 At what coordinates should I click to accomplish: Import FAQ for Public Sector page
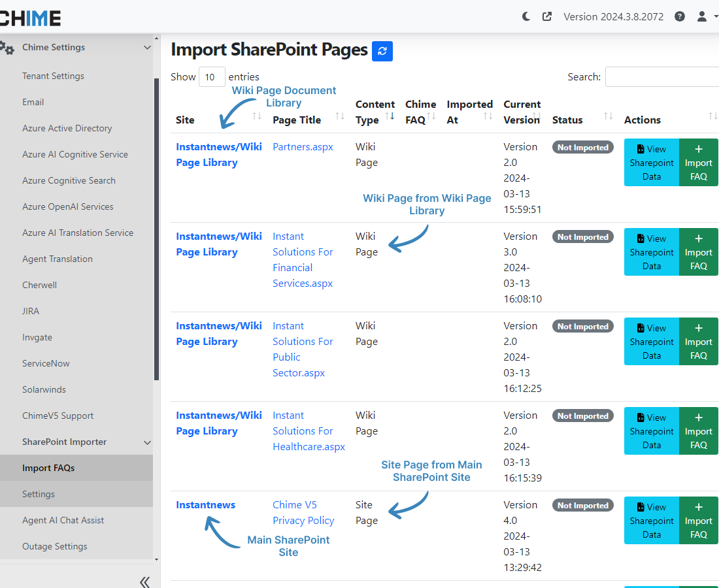pos(698,342)
